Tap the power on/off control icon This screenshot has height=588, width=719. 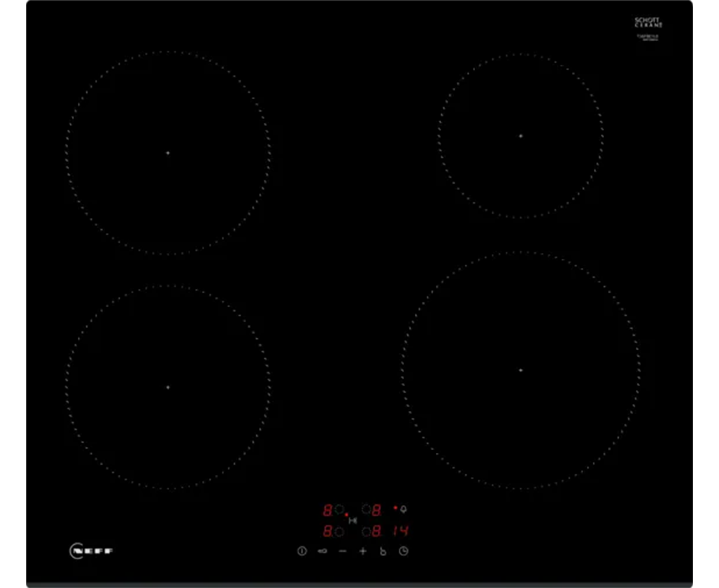[301, 551]
